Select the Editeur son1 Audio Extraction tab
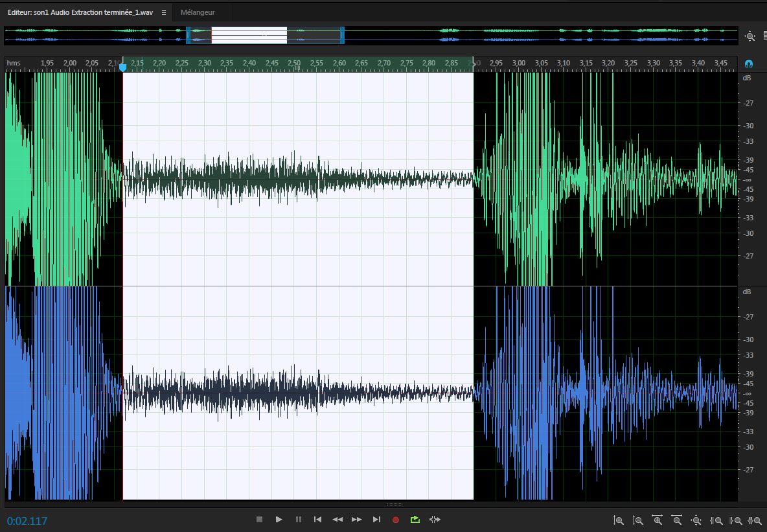 pyautogui.click(x=80, y=12)
